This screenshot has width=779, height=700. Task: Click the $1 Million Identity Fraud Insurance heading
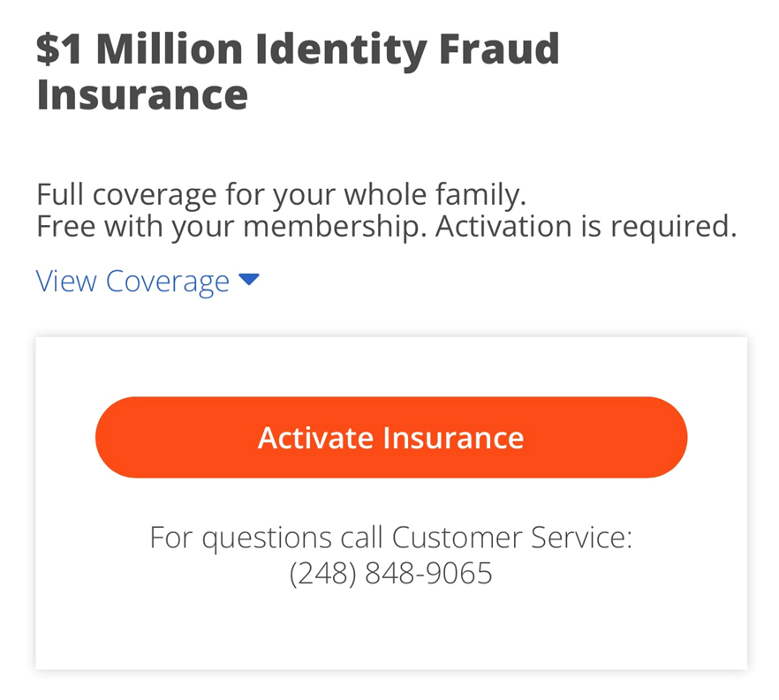[x=298, y=72]
